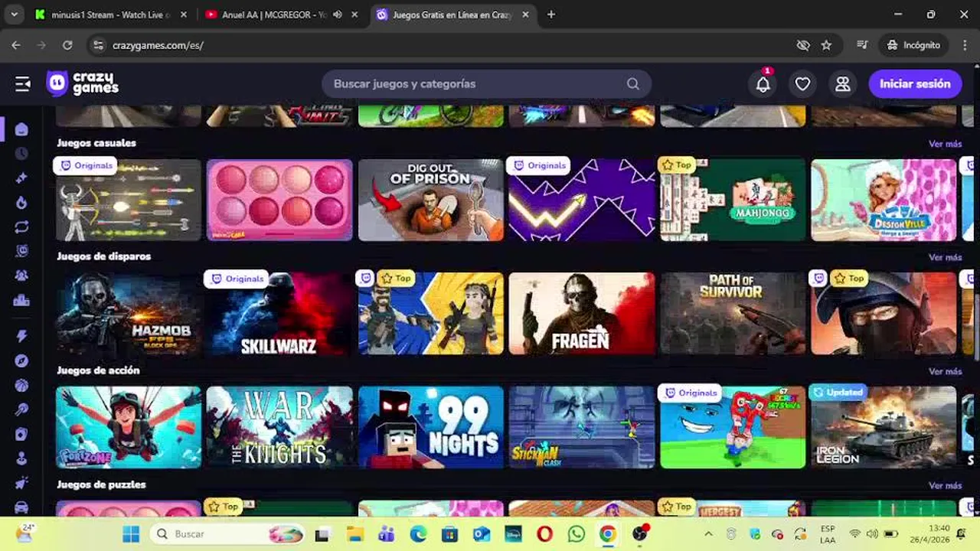Close the CrazyGames tab

(x=525, y=15)
